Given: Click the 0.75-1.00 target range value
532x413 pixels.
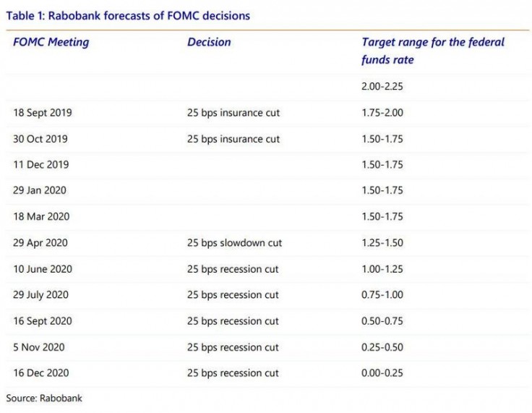Looking at the screenshot, I should point(382,295).
